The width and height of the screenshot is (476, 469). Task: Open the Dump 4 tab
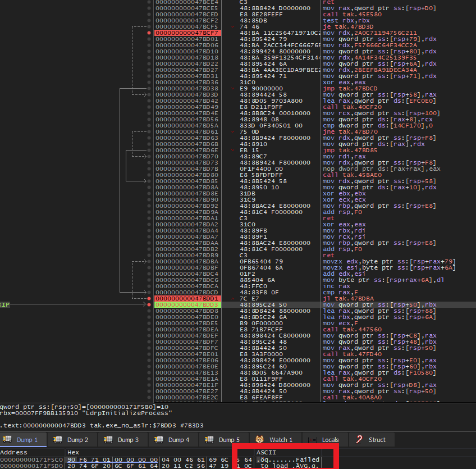[173, 440]
